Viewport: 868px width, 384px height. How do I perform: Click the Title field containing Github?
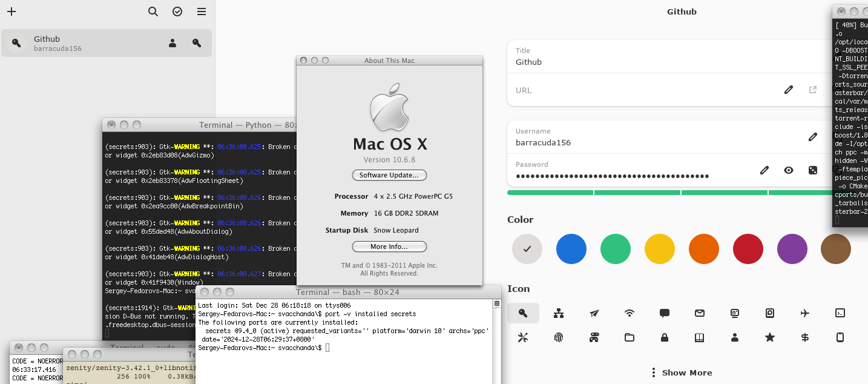click(x=669, y=56)
